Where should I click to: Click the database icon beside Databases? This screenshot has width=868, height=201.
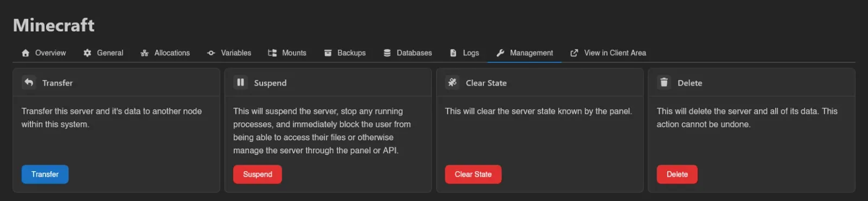[387, 53]
